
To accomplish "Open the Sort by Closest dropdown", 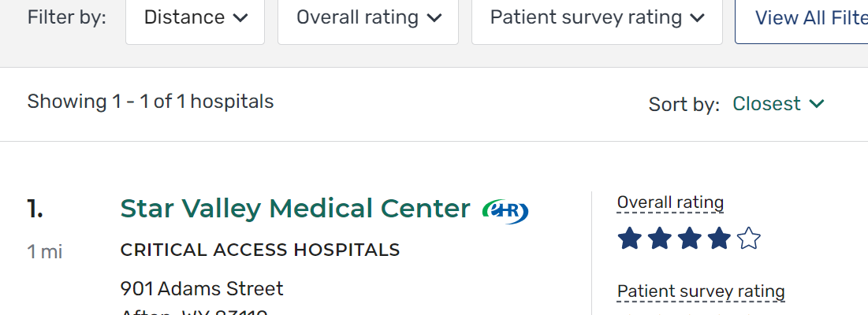I will point(777,104).
